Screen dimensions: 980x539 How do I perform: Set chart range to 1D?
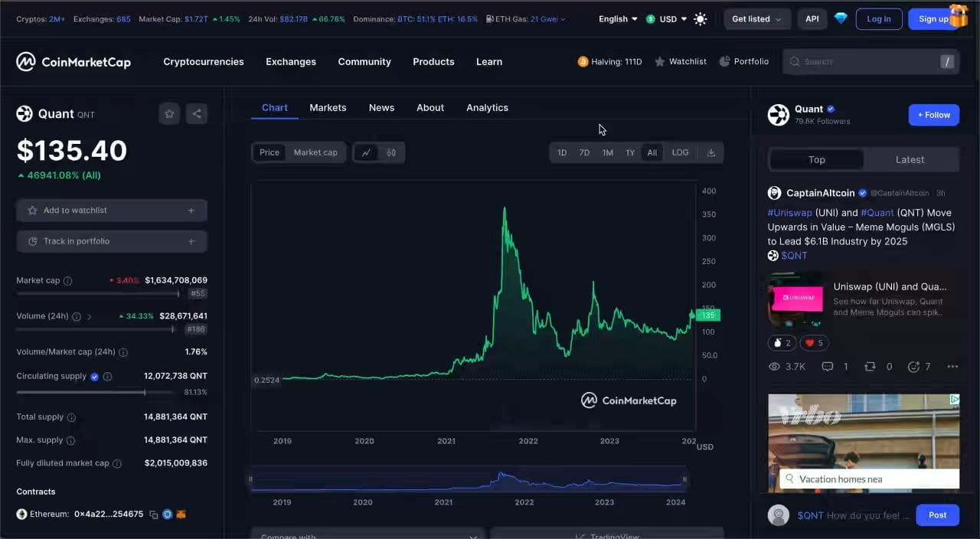point(562,152)
